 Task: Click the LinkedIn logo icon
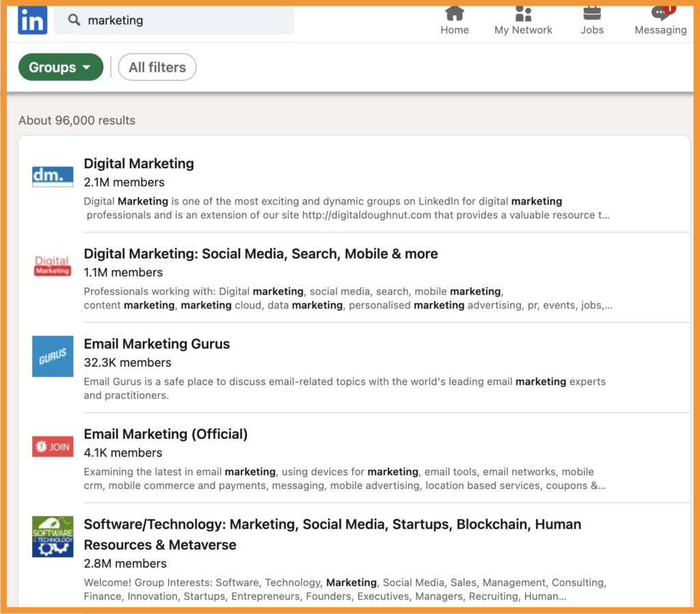[x=32, y=20]
